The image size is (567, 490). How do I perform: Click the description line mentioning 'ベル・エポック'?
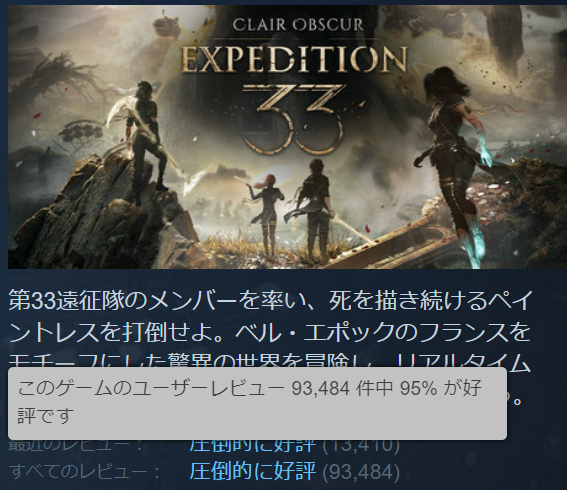coord(270,332)
